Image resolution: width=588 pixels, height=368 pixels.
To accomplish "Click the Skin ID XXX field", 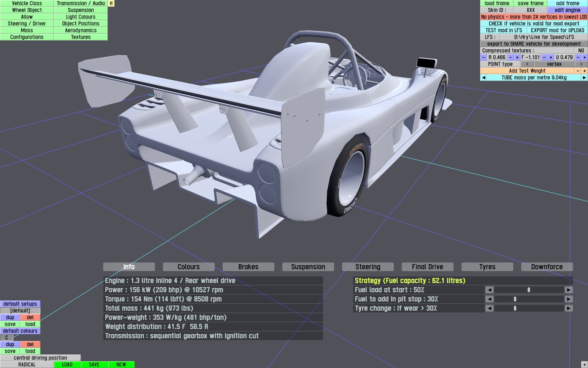I will (x=530, y=10).
